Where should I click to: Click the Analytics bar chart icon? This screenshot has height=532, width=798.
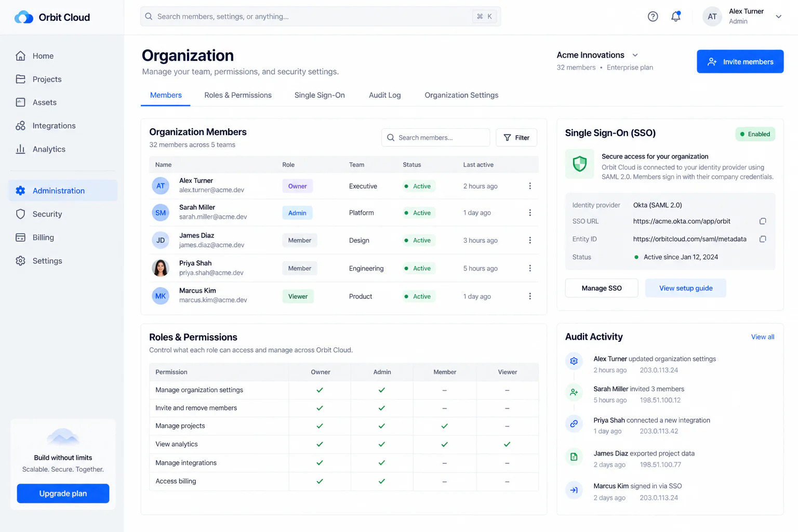(20, 149)
